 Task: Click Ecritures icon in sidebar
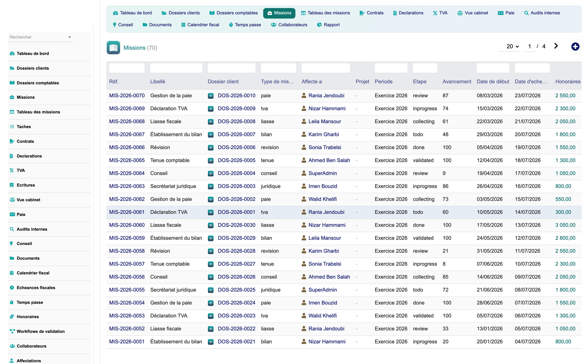[x=12, y=185]
